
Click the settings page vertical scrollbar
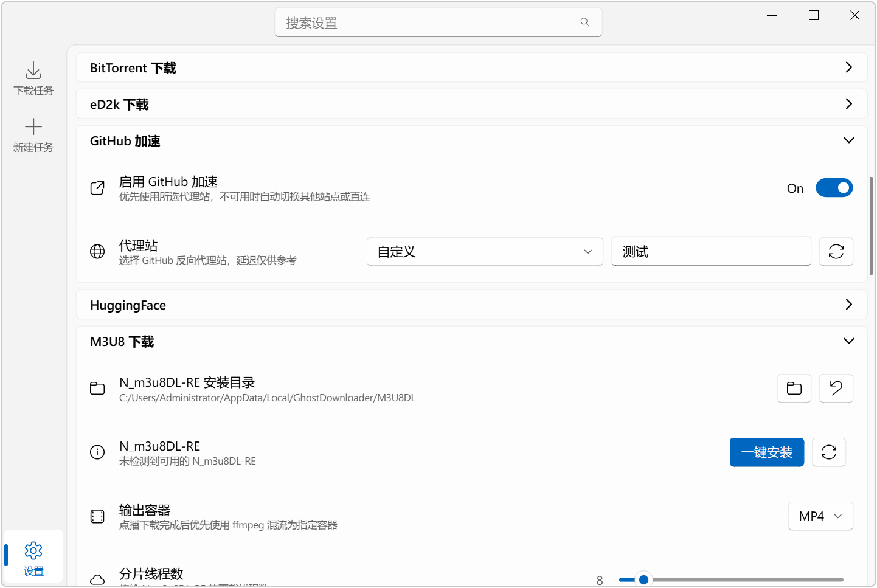tap(872, 226)
